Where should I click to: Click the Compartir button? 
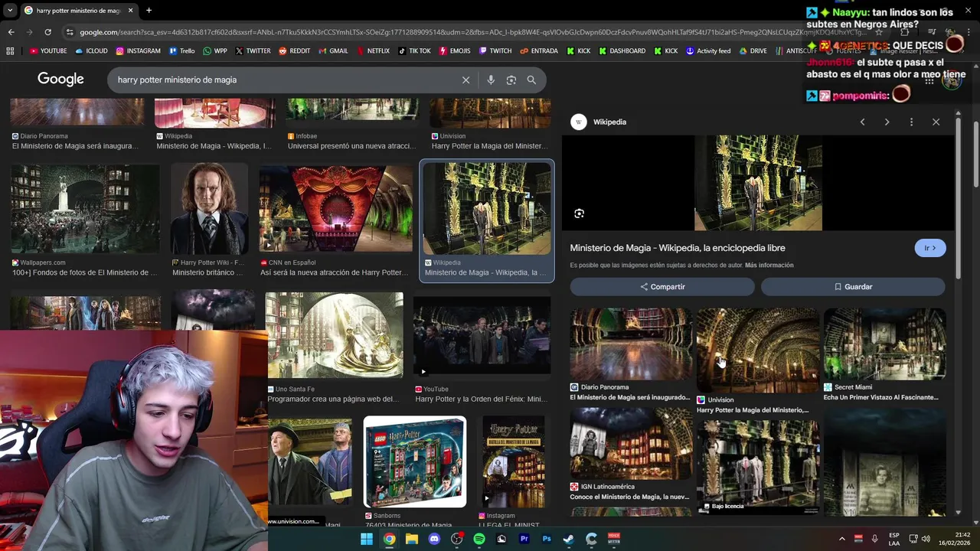[x=662, y=286]
